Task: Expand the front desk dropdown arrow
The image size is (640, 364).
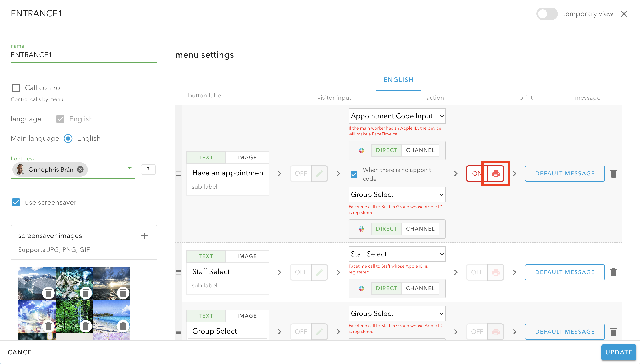Action: coord(130,168)
